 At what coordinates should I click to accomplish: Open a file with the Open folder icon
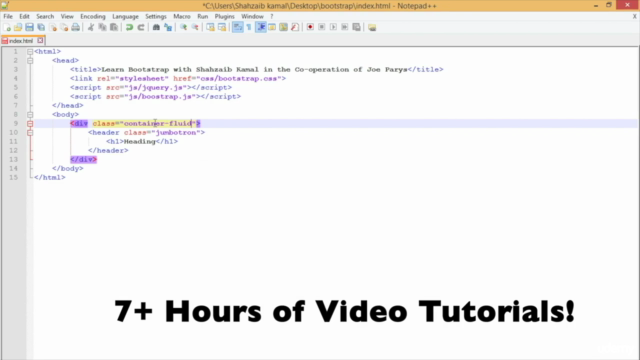click(18, 27)
